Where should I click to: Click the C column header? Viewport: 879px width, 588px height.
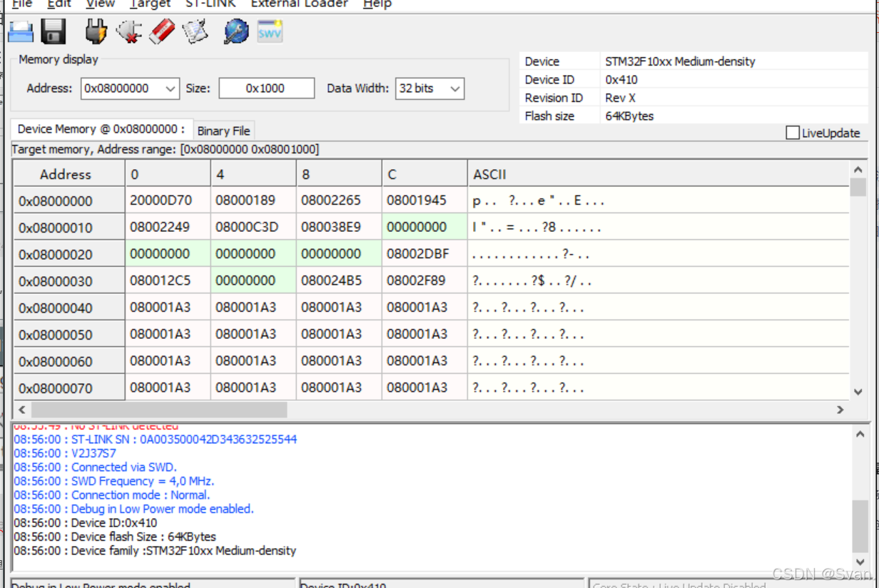point(425,174)
